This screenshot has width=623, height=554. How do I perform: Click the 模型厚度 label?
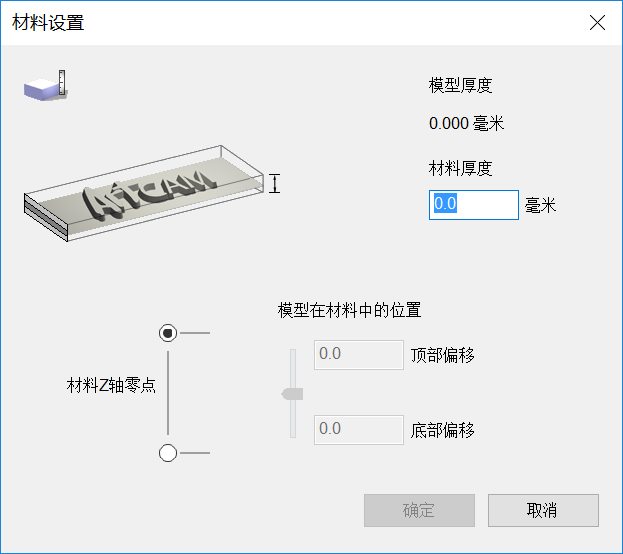coord(460,85)
